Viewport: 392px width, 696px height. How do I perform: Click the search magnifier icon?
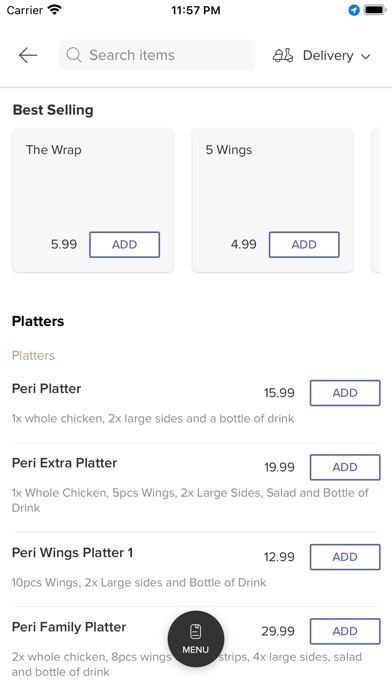coord(74,55)
